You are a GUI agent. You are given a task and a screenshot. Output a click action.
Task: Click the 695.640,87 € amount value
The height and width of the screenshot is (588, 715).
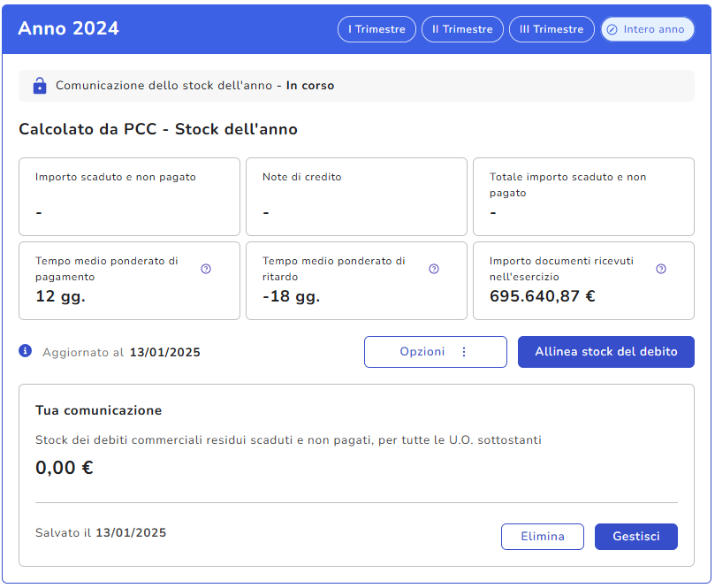pyautogui.click(x=543, y=296)
